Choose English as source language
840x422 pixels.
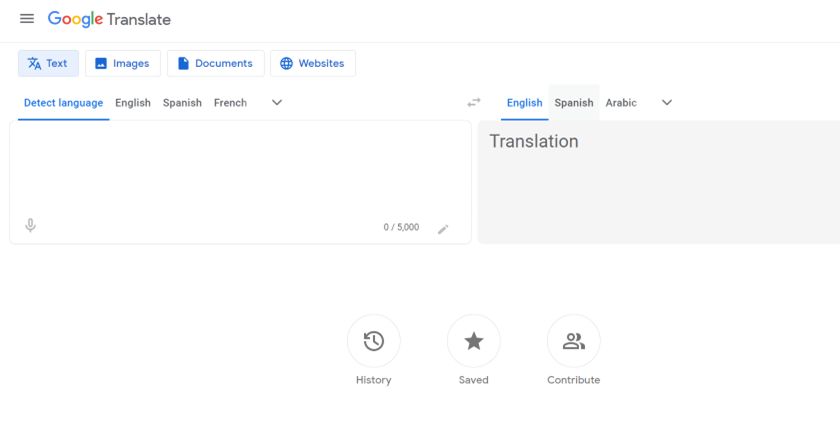133,103
